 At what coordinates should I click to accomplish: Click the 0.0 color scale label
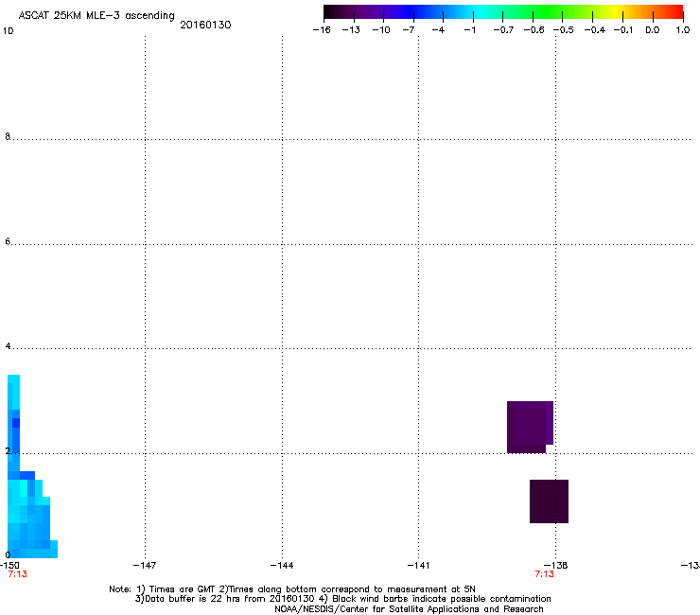[653, 30]
